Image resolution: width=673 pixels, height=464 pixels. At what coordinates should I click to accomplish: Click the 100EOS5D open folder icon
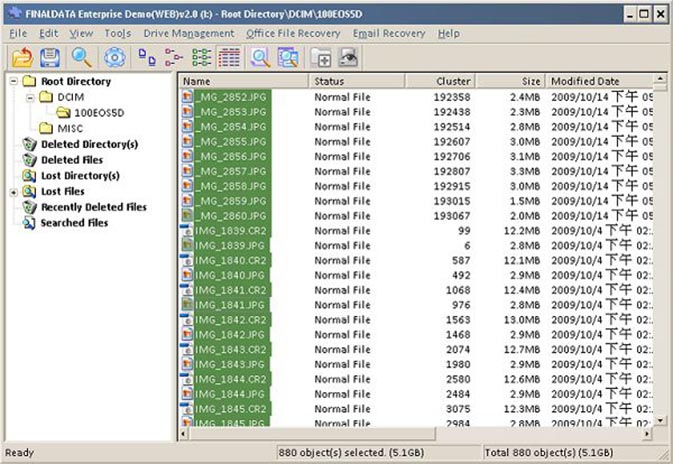(x=64, y=113)
